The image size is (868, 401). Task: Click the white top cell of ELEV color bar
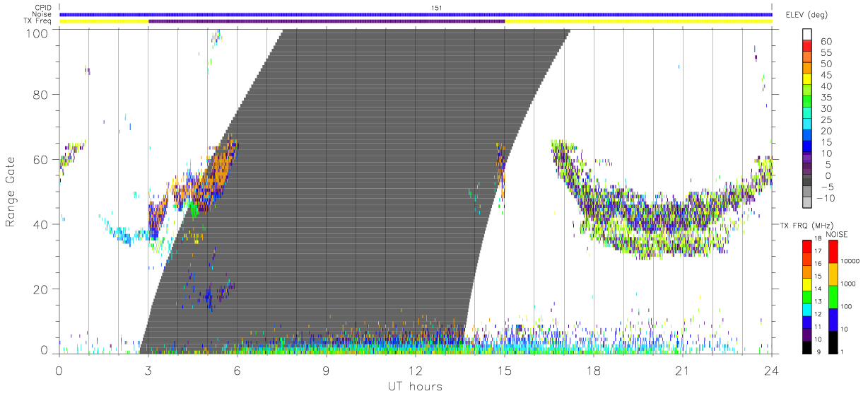808,34
